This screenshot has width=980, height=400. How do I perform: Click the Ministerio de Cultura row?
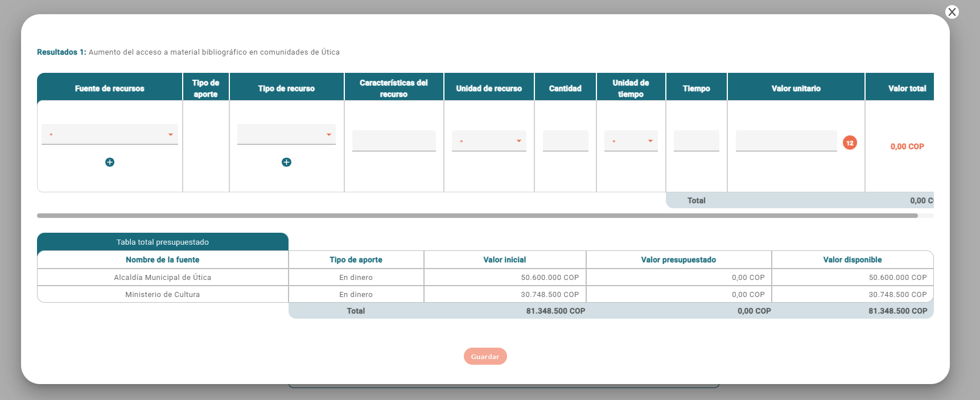(163, 295)
